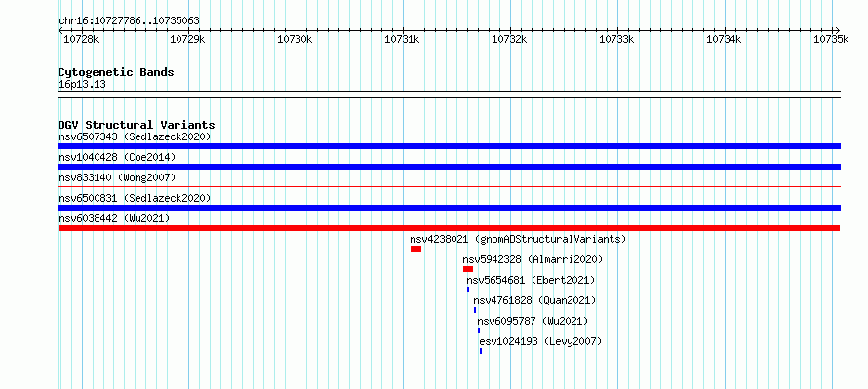Click the Cytogenetic Bands track title
This screenshot has width=868, height=389.
click(116, 72)
